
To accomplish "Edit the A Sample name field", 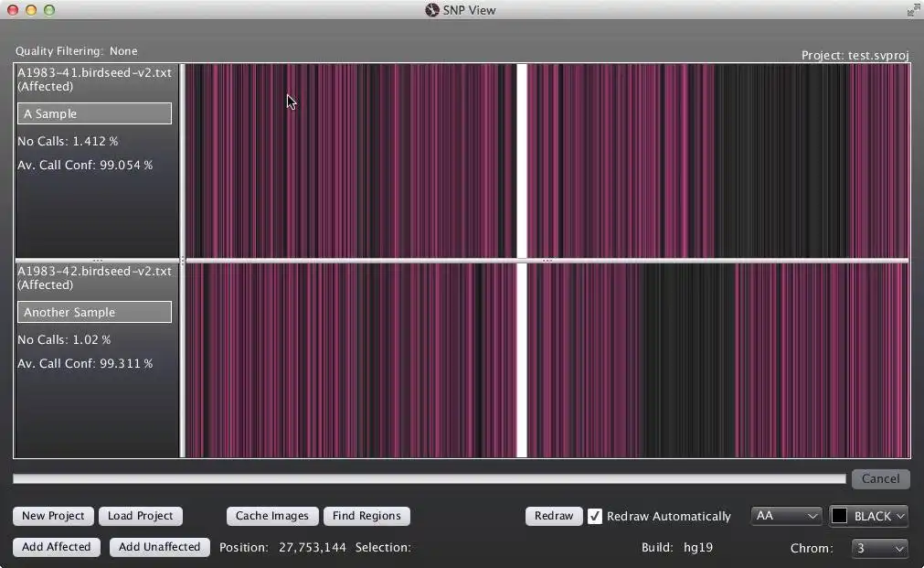I will coord(94,113).
